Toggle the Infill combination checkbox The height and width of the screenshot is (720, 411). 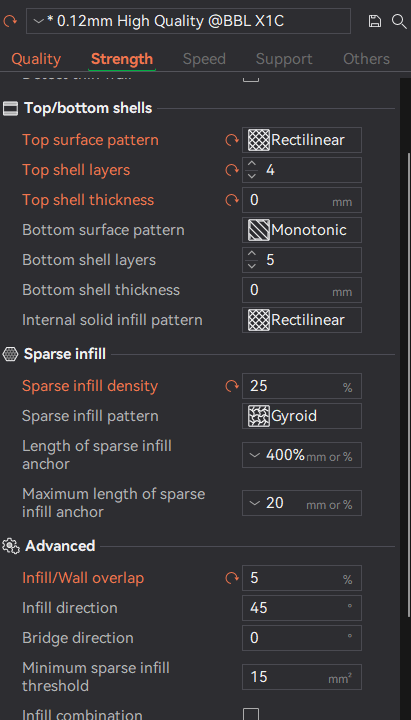point(251,714)
